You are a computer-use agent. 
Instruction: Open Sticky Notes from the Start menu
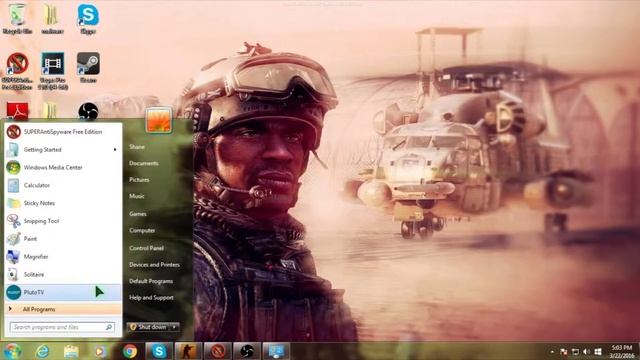pos(63,203)
